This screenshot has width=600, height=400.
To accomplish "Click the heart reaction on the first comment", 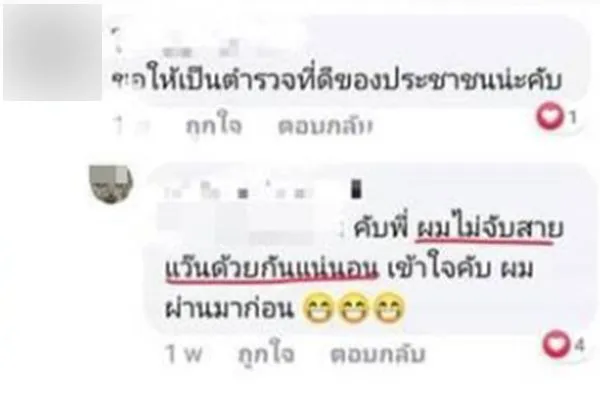I will tap(549, 117).
